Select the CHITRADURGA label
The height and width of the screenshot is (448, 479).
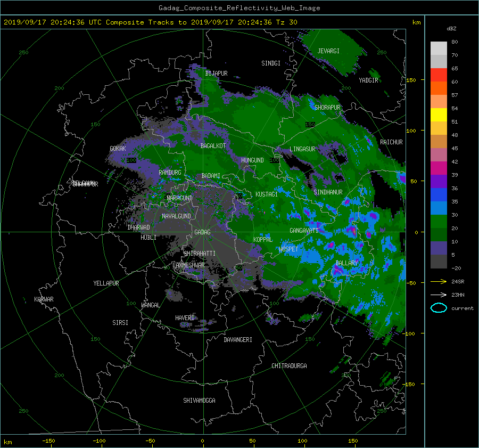point(289,366)
